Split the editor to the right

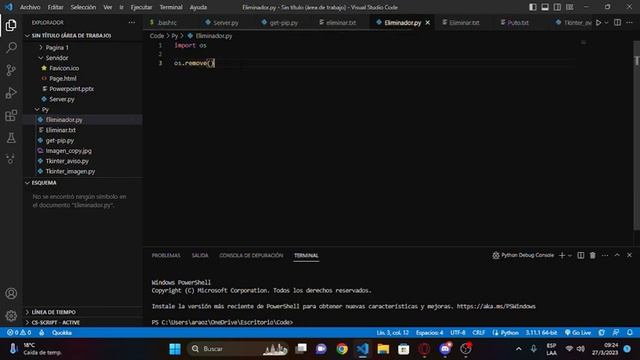coord(618,23)
